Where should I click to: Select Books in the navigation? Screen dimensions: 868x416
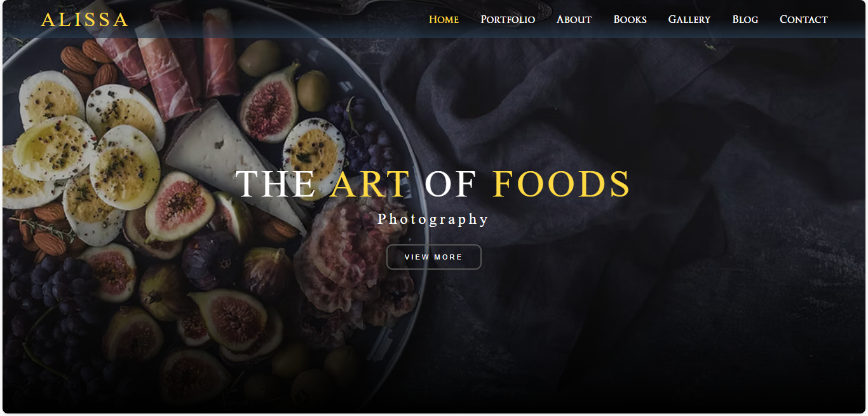pos(630,19)
